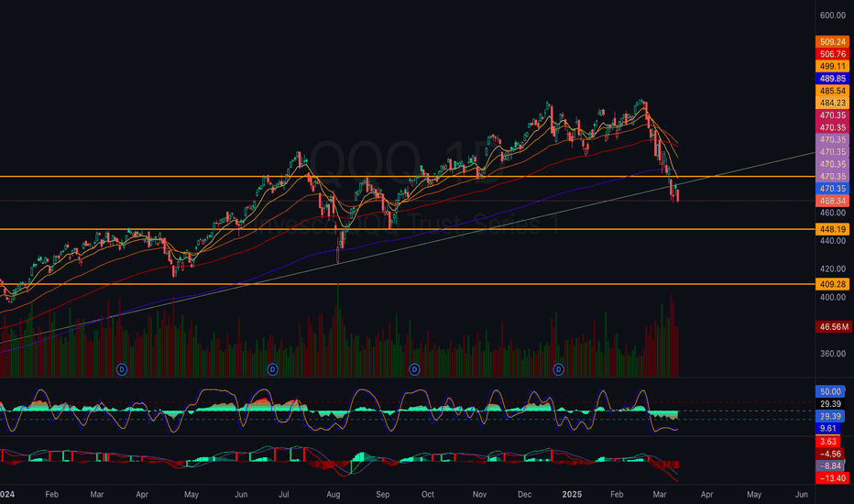
Task: Click the Aug label on time axis
Action: click(x=334, y=495)
